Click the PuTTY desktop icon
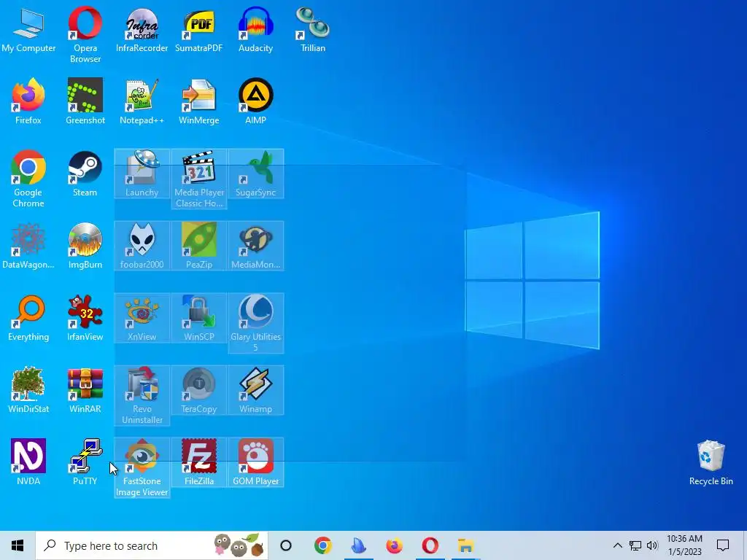 pyautogui.click(x=85, y=462)
